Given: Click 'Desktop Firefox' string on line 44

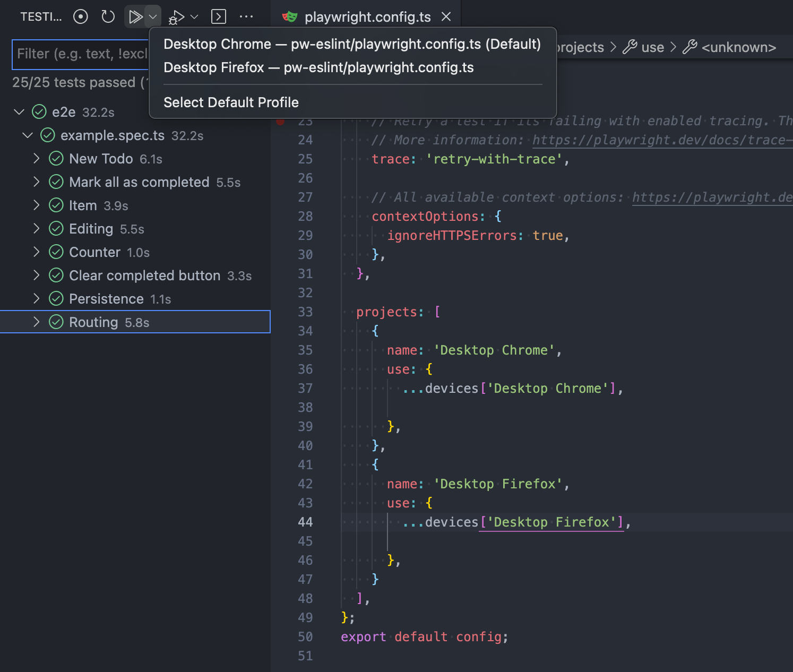Looking at the screenshot, I should point(551,522).
